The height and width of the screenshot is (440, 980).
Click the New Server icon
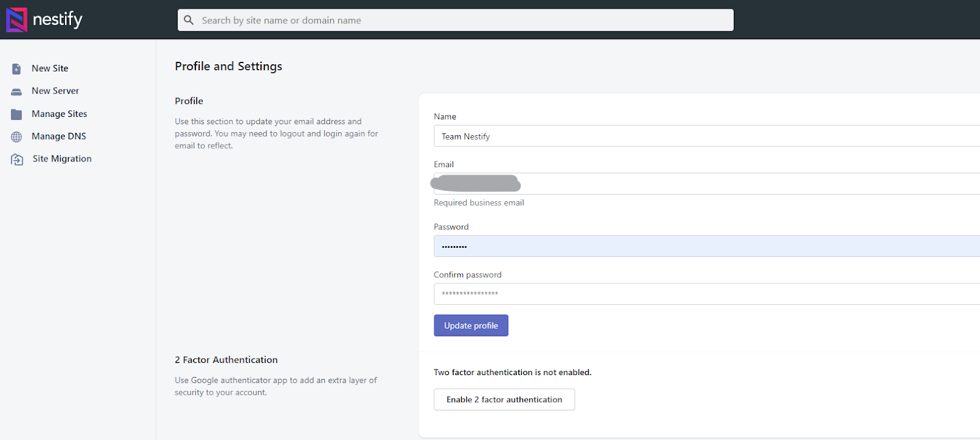[x=17, y=92]
